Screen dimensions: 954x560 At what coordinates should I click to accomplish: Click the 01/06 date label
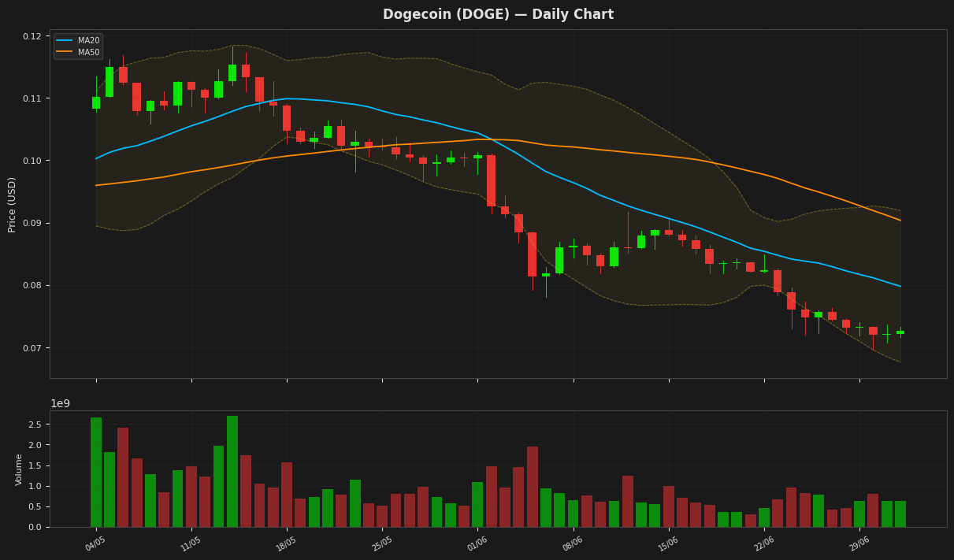click(476, 543)
